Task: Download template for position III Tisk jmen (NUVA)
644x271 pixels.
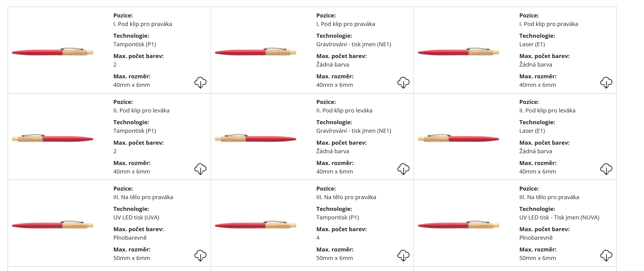Action: tap(606, 255)
